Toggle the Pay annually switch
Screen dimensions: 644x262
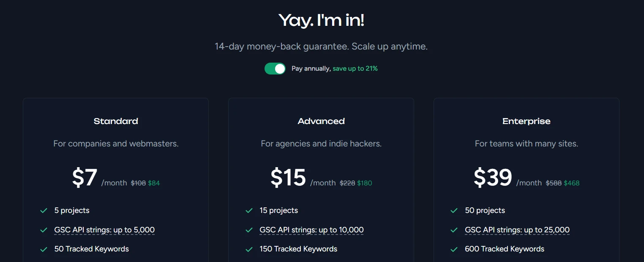[x=275, y=69]
